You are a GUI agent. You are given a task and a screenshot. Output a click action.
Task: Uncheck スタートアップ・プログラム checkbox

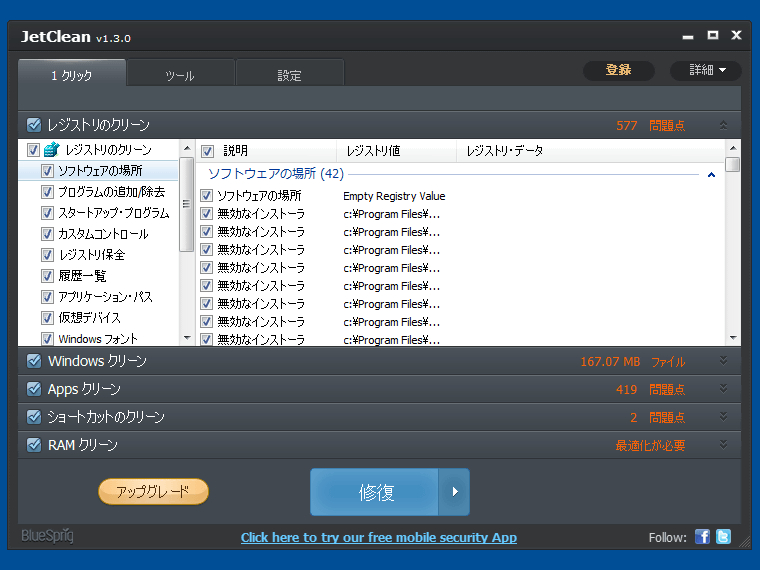click(47, 213)
